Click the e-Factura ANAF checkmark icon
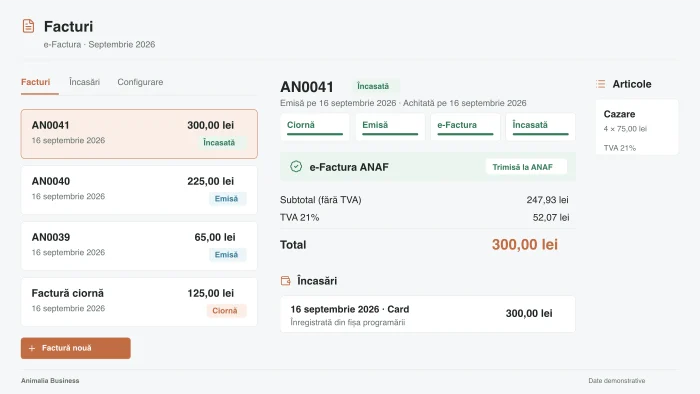Viewport: 700px width, 394px height. pos(296,166)
